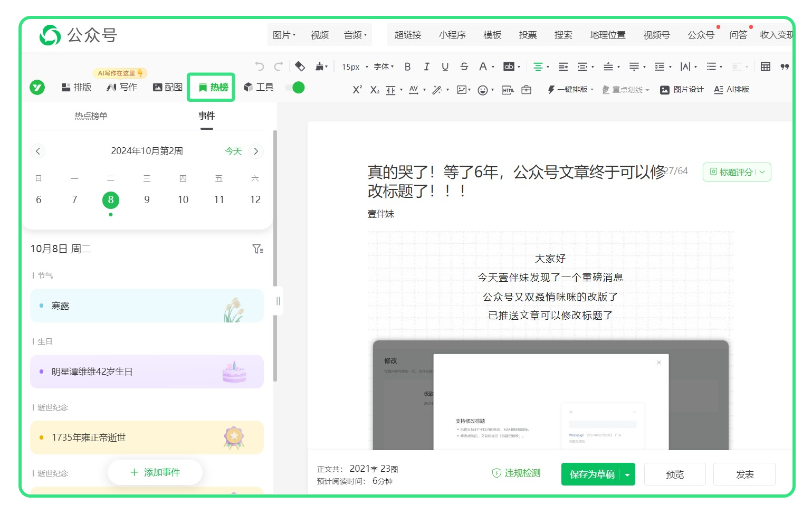The width and height of the screenshot is (812, 514).
Task: Go to the next week arrow
Action: point(256,151)
